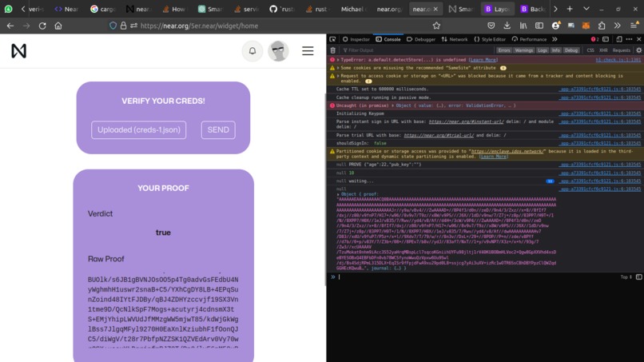Focus the near.org address bar

pyautogui.click(x=271, y=26)
